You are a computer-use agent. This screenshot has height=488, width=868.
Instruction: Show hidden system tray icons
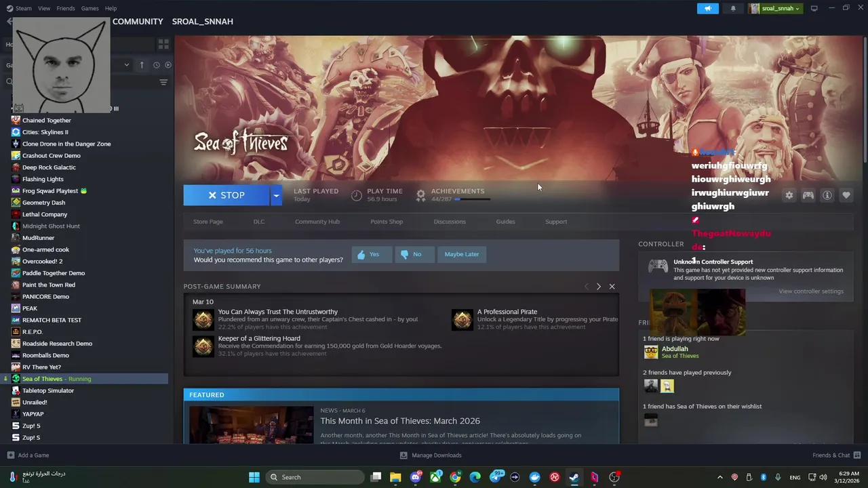(720, 477)
